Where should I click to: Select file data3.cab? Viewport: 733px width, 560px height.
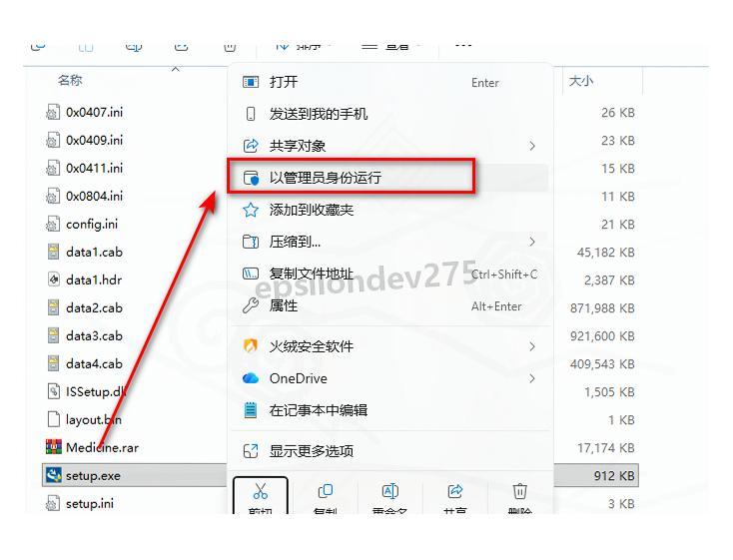coord(94,335)
